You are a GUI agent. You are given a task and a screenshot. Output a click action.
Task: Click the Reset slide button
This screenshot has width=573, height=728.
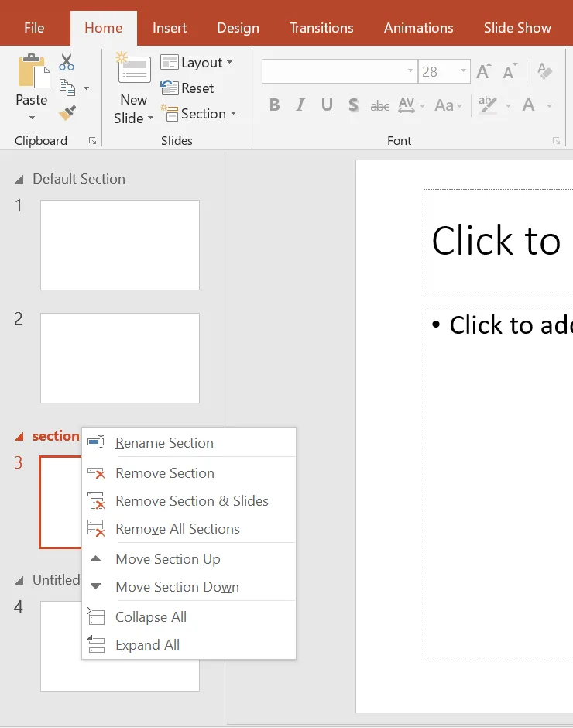187,88
